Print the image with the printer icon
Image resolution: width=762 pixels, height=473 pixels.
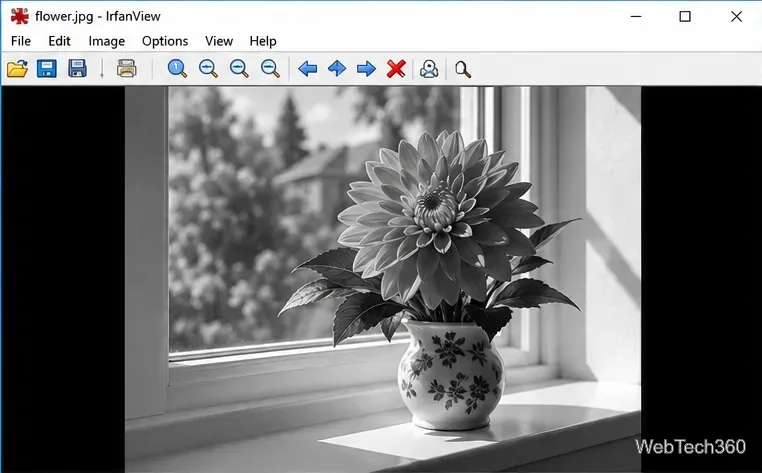point(127,69)
